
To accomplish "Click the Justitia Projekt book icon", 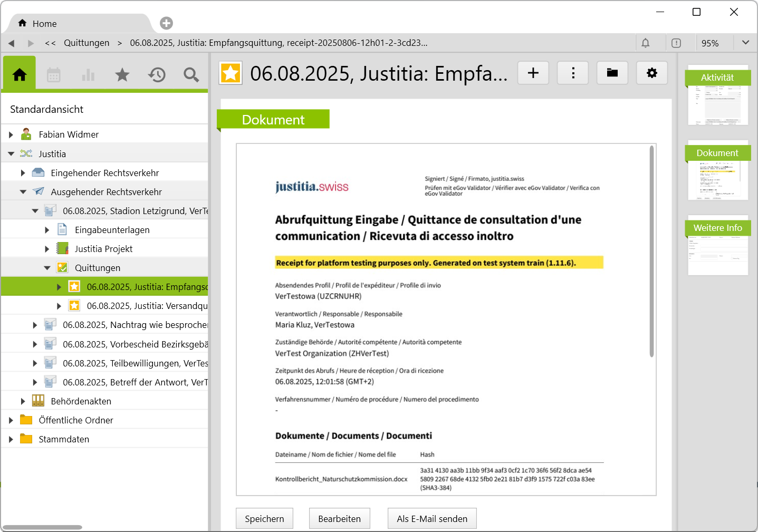I will (x=62, y=248).
